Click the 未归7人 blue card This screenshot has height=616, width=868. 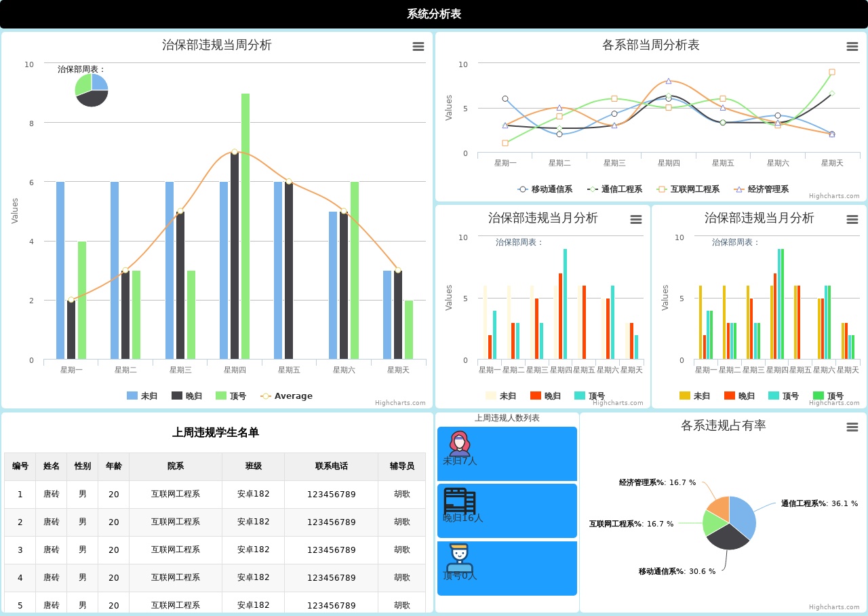click(507, 454)
